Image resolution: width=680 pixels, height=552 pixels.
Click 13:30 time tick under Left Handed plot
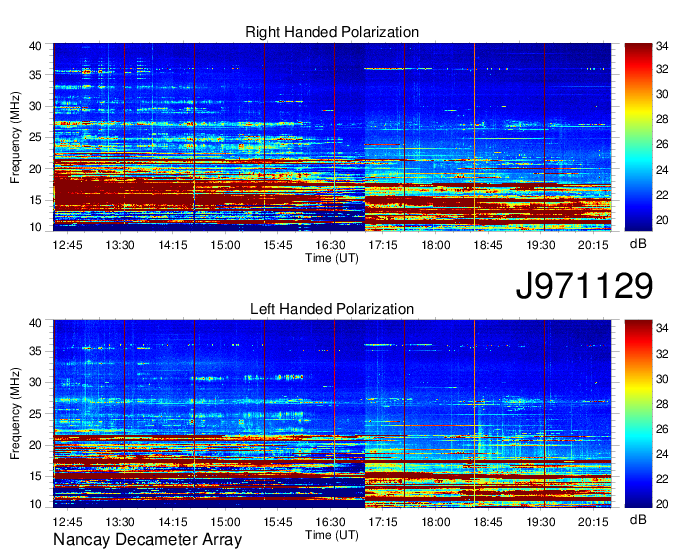pyautogui.click(x=120, y=522)
